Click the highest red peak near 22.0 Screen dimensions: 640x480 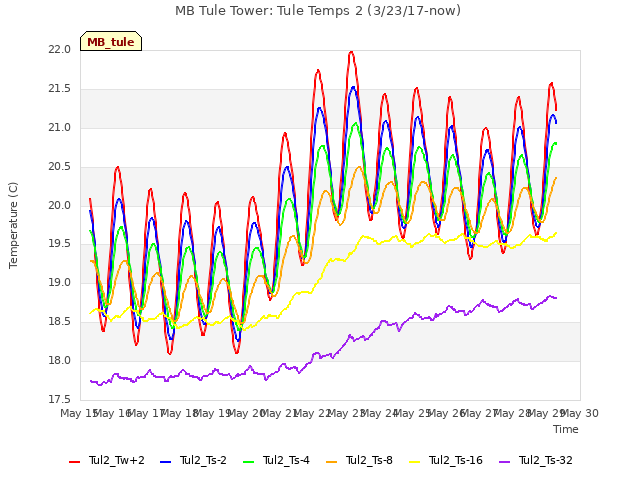(x=351, y=52)
